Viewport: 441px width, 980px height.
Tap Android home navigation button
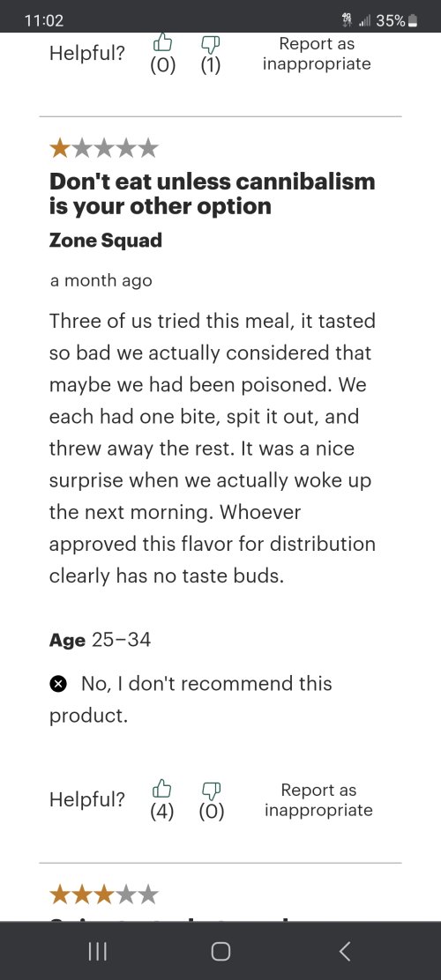point(220,951)
